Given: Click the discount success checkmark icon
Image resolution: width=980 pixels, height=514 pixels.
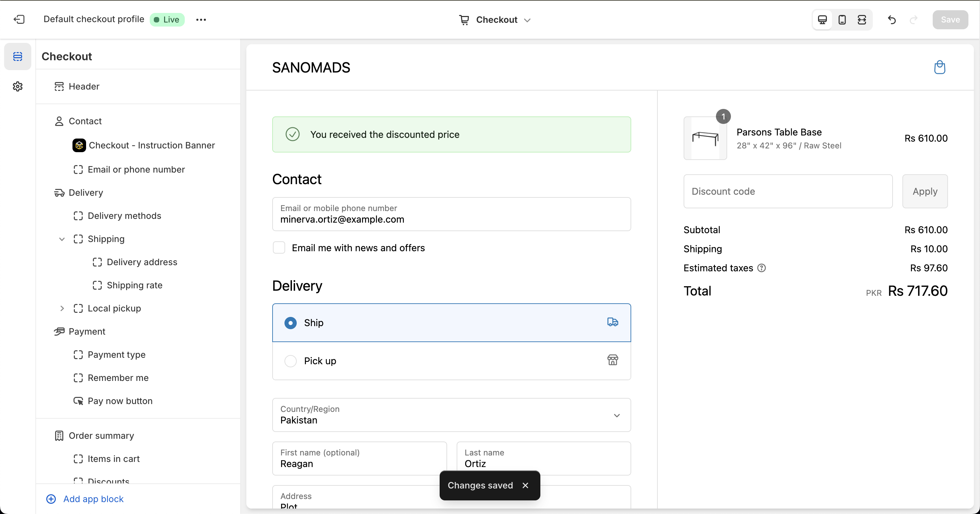Looking at the screenshot, I should point(293,134).
